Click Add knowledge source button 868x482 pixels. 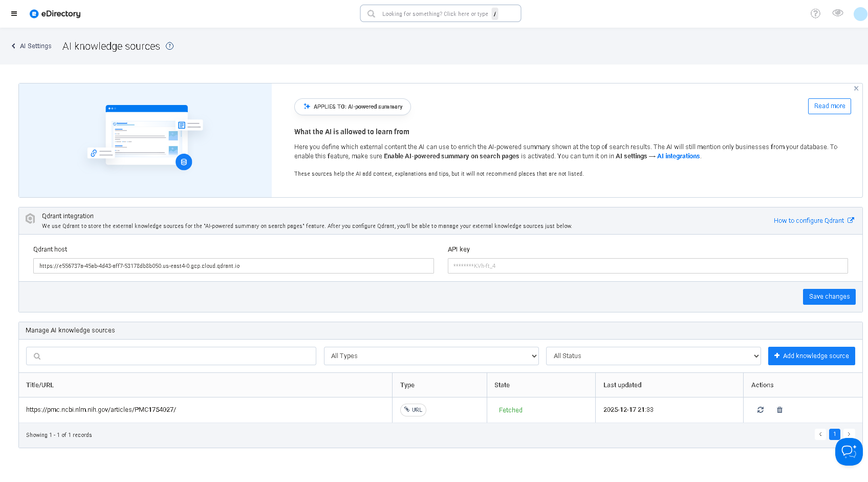click(812, 356)
